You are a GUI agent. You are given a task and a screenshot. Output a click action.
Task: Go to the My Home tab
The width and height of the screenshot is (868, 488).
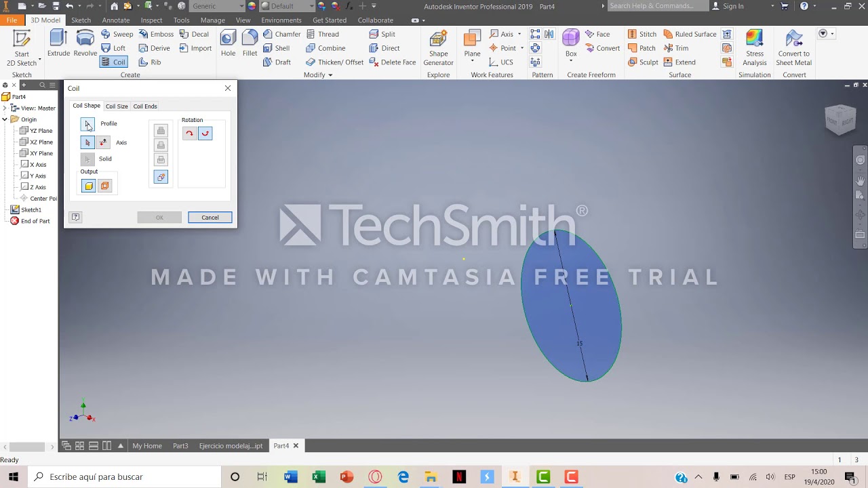pos(147,446)
